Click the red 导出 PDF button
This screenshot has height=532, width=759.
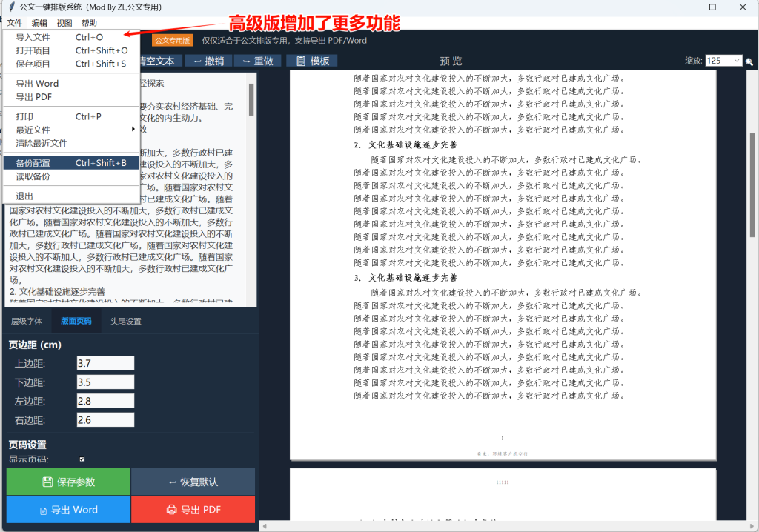tap(193, 510)
